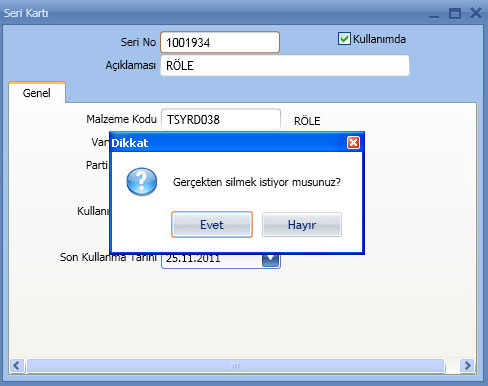Close the Dikkat dialog with red X

pos(353,143)
